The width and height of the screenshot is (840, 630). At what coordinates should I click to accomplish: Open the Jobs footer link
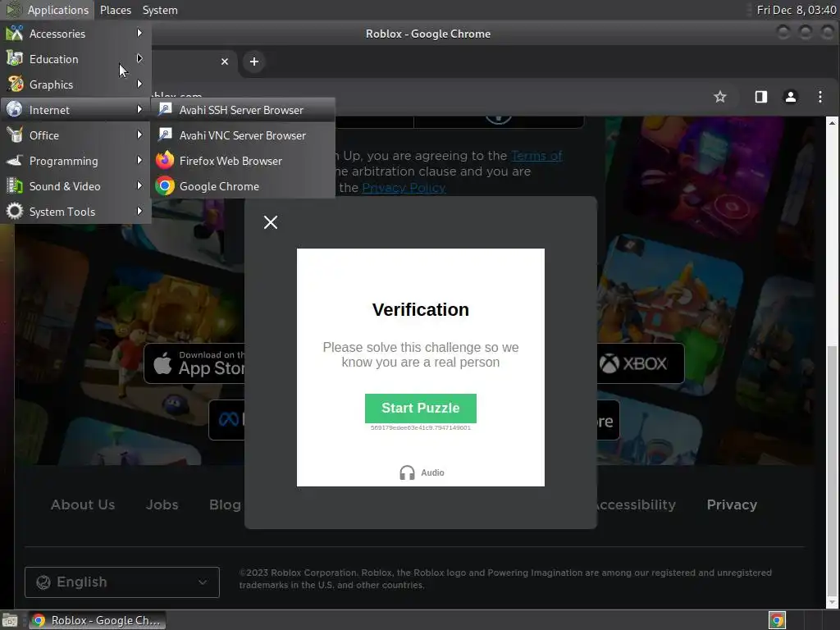(x=162, y=504)
